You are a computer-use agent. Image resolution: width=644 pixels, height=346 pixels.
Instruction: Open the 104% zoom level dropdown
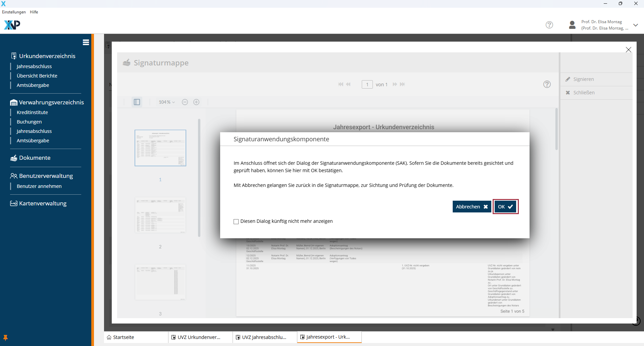coord(167,102)
